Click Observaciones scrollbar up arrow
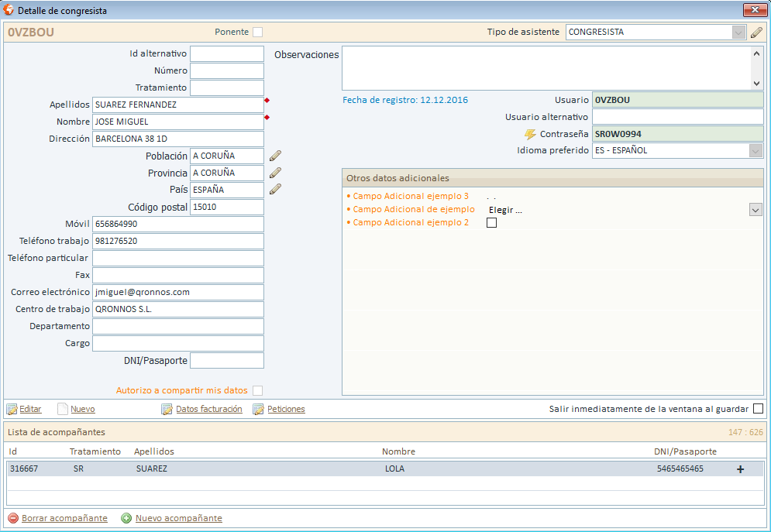The width and height of the screenshot is (771, 532). click(x=757, y=53)
